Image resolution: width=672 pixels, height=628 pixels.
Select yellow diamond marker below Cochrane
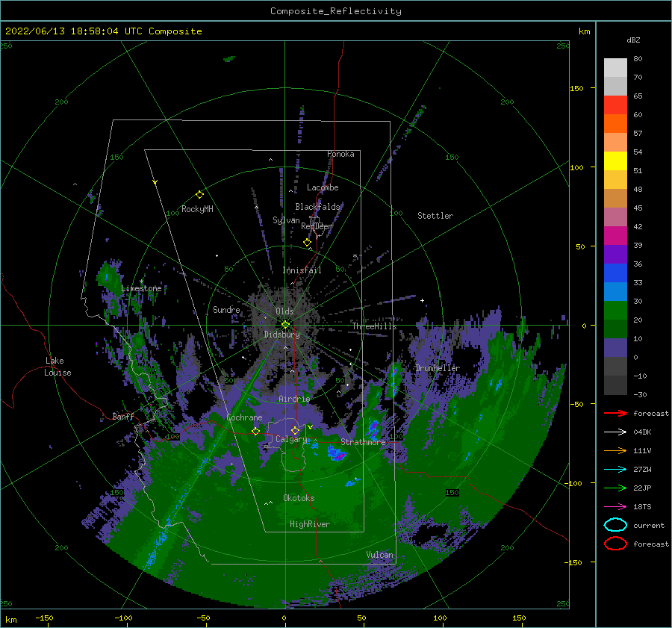point(256,432)
